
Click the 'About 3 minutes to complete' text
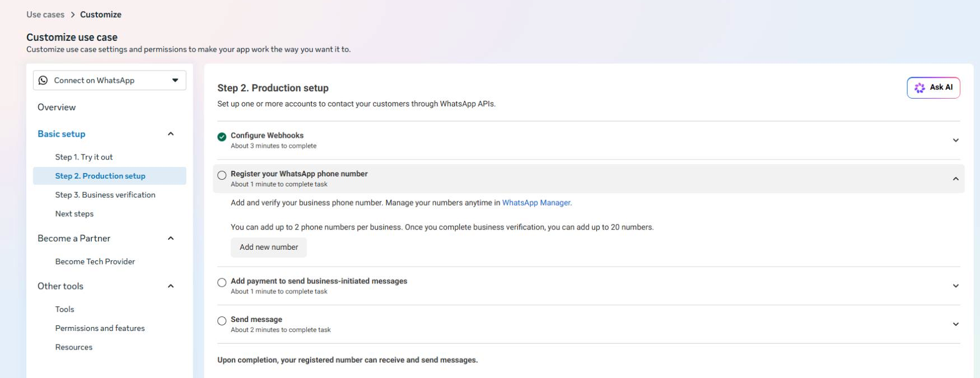274,146
